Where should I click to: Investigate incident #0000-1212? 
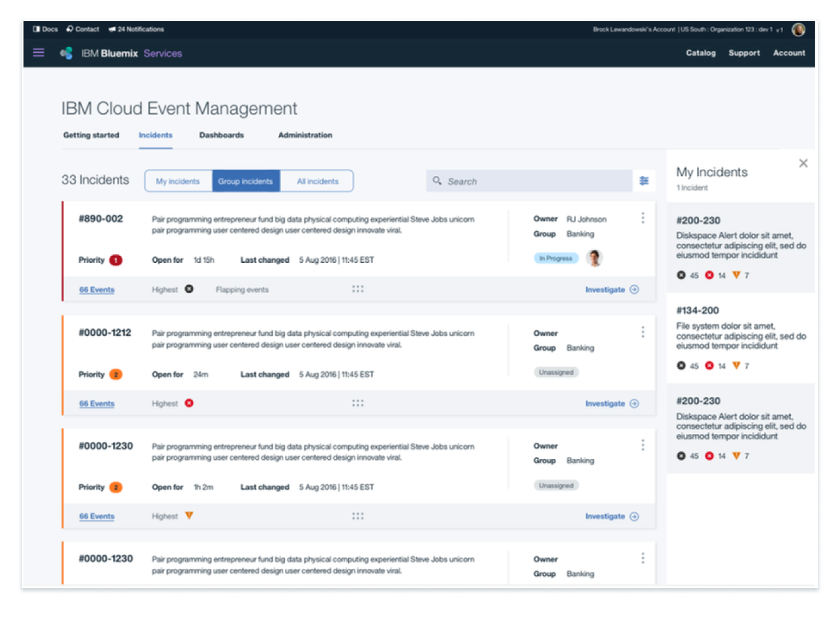coord(612,403)
